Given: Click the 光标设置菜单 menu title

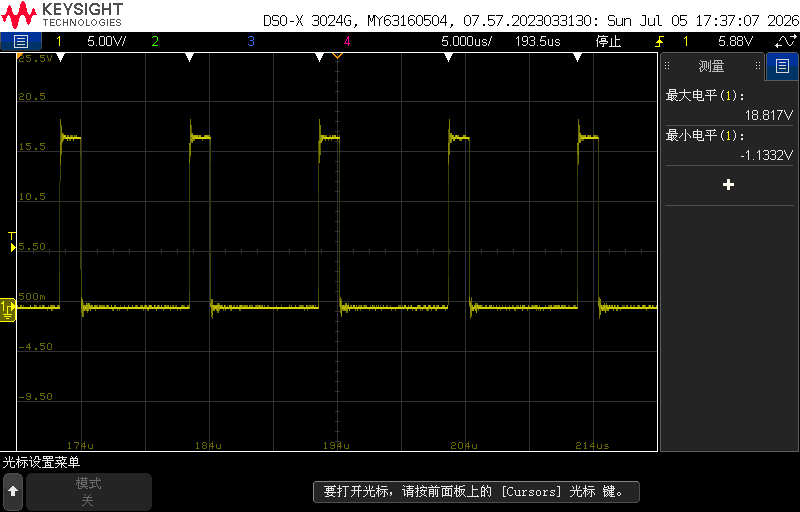Looking at the screenshot, I should [x=41, y=463].
